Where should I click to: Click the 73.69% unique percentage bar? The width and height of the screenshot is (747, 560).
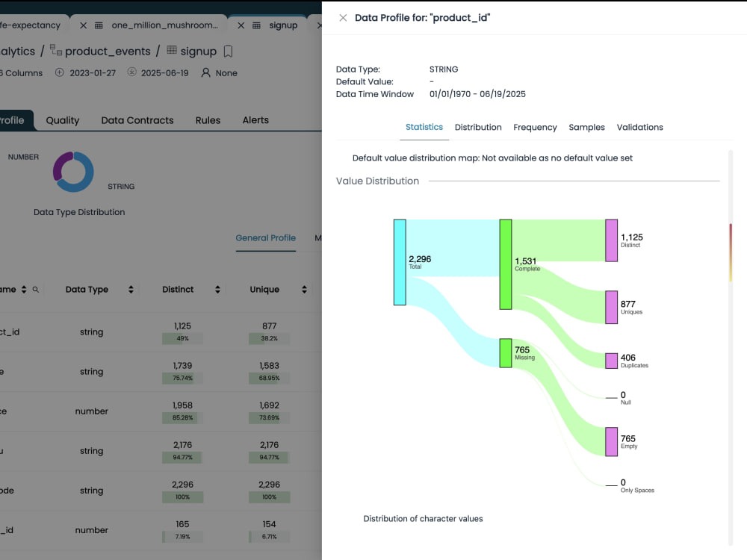point(269,417)
